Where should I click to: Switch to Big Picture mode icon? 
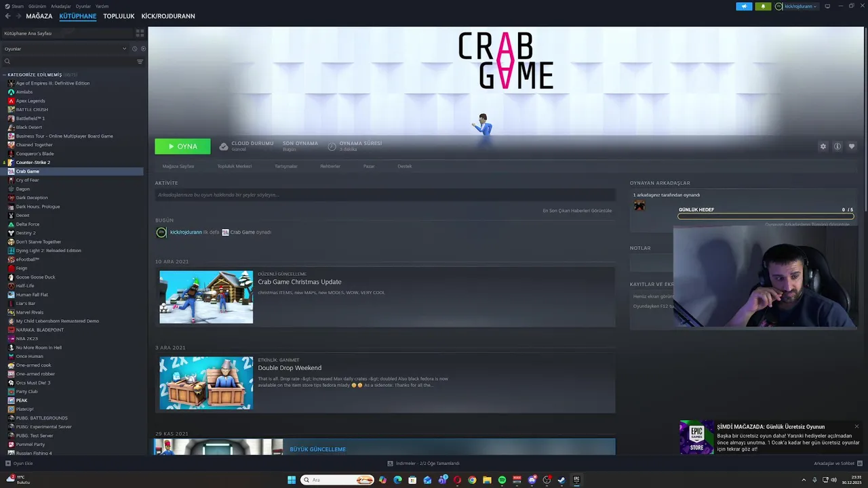click(827, 6)
